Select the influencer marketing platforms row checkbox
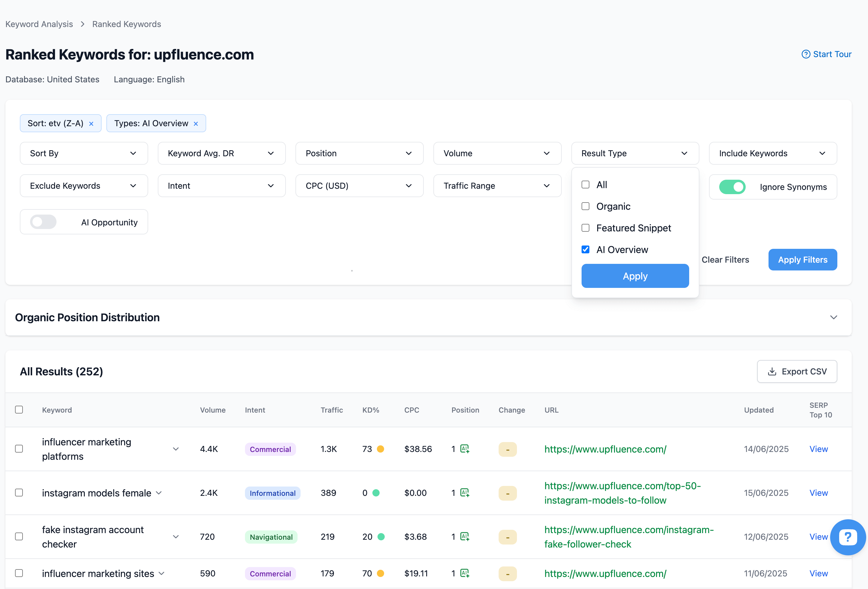Screen dimensions: 868x589 19,449
